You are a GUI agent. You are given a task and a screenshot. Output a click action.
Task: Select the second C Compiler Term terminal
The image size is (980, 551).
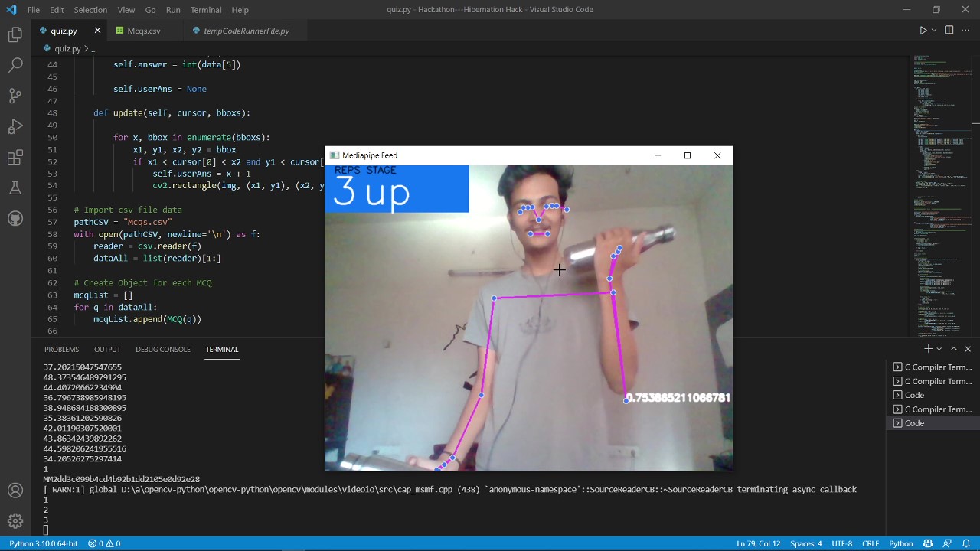click(933, 381)
